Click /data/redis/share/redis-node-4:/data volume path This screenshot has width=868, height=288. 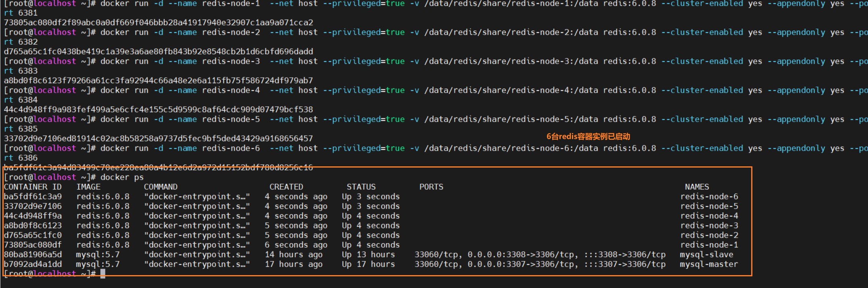pyautogui.click(x=511, y=90)
